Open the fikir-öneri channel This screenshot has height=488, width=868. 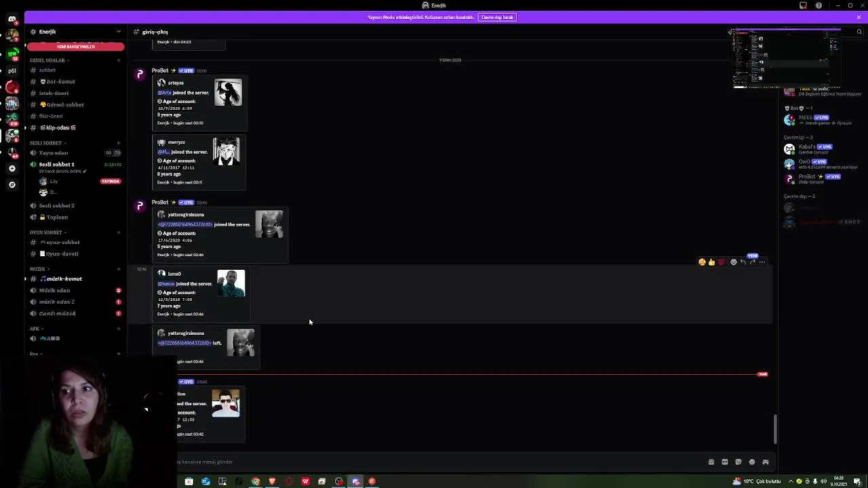pos(75,116)
